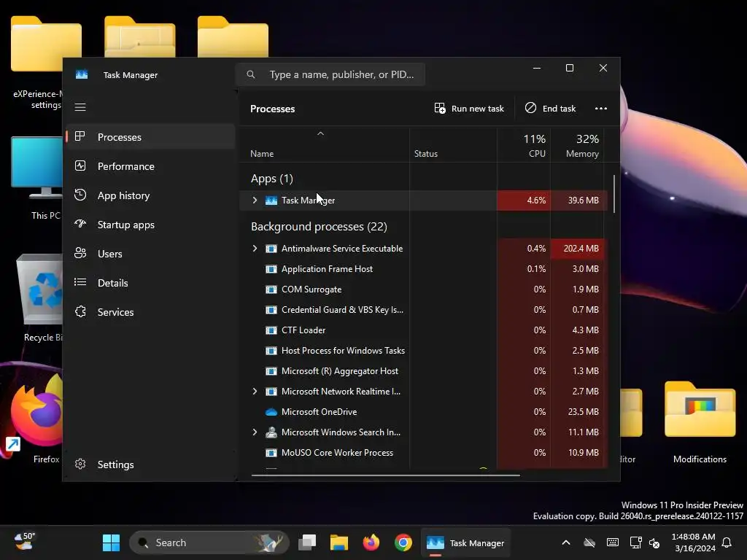Click the Background processes (22) group header
This screenshot has height=560, width=747.
pyautogui.click(x=319, y=227)
